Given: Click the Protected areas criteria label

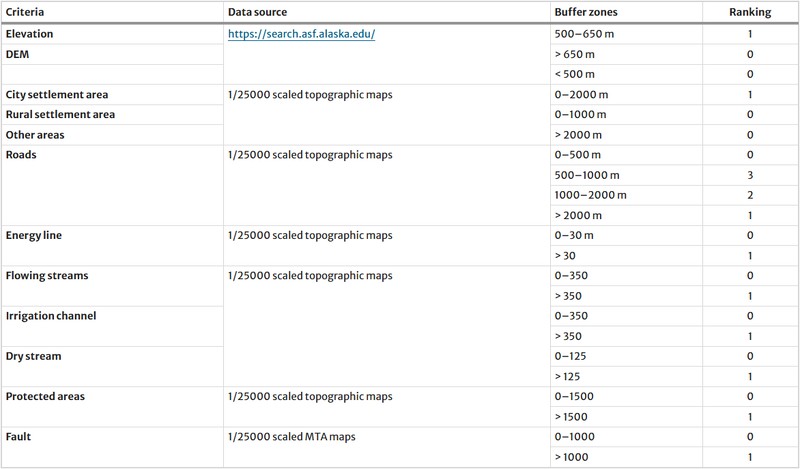Looking at the screenshot, I should (45, 396).
